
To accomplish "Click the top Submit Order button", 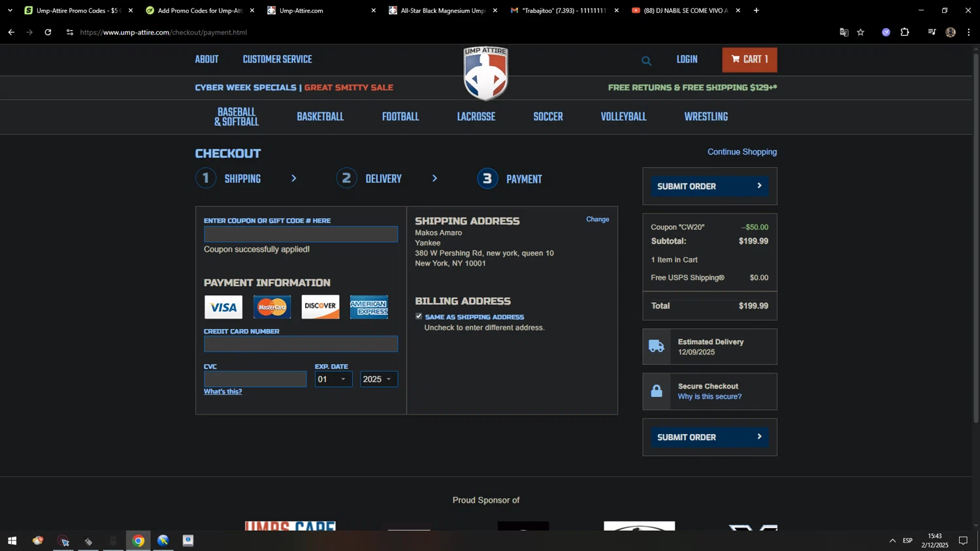I will [x=710, y=186].
